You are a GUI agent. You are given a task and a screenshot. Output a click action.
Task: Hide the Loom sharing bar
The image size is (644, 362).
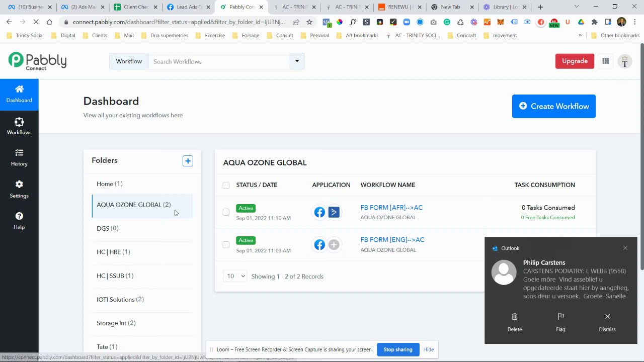[x=429, y=349]
